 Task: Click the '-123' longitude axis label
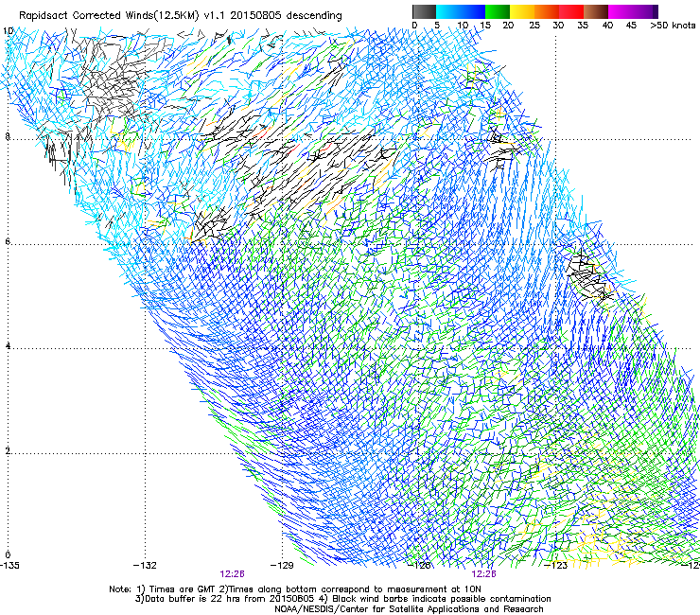coord(556,566)
